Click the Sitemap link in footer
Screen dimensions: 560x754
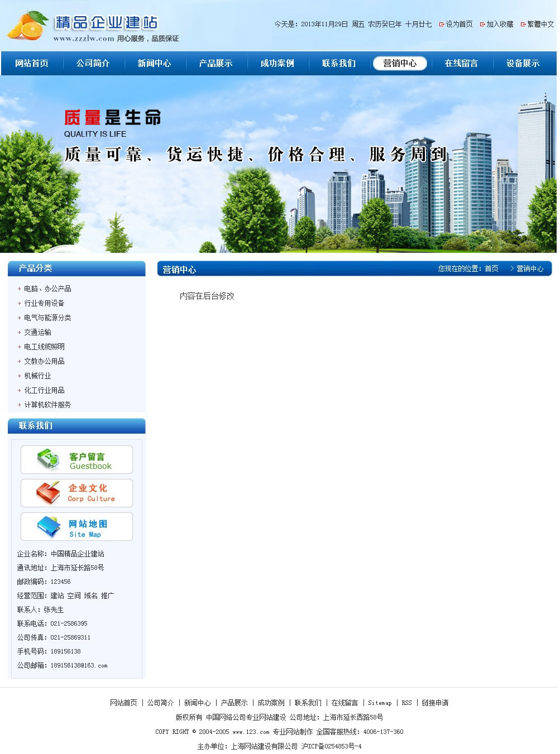380,703
